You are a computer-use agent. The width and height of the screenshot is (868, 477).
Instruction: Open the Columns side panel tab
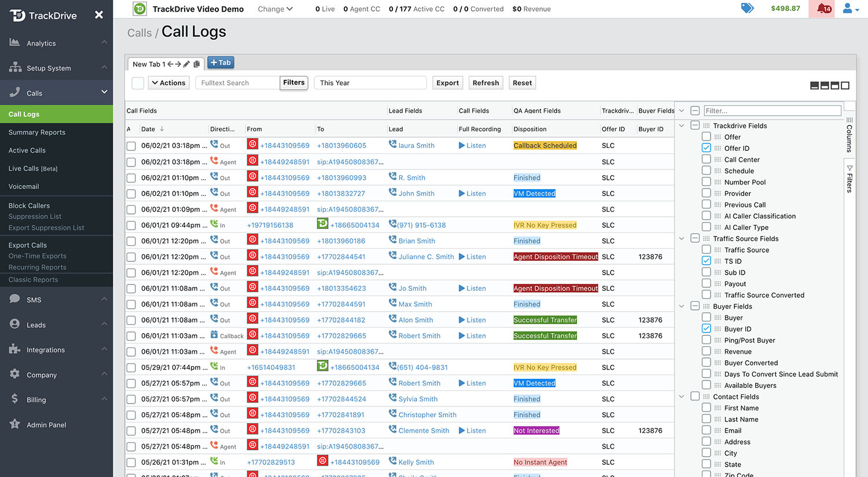[849, 135]
